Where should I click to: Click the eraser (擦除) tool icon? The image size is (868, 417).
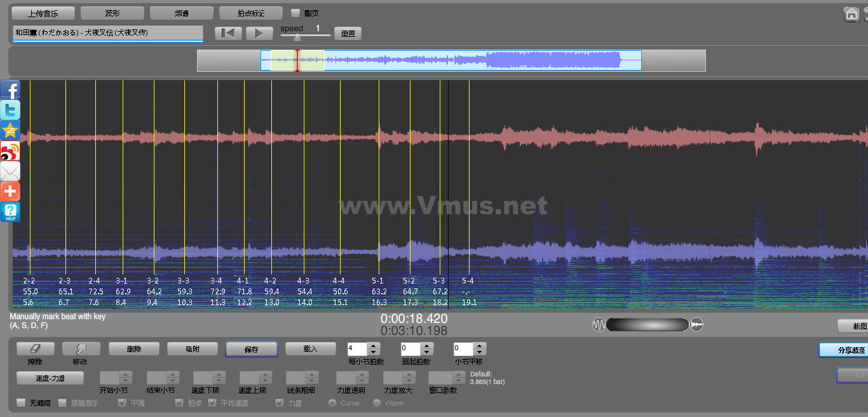click(x=35, y=349)
